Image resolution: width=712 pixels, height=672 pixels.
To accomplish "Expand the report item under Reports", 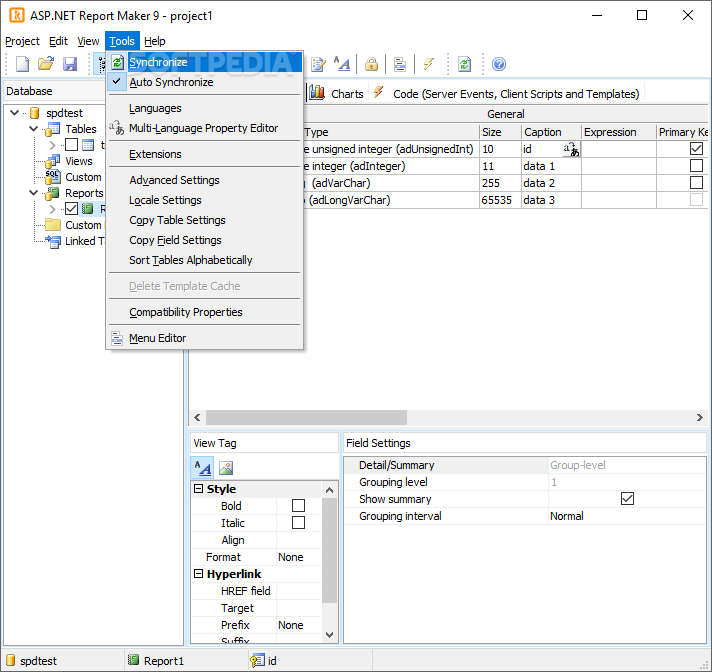I will (52, 209).
